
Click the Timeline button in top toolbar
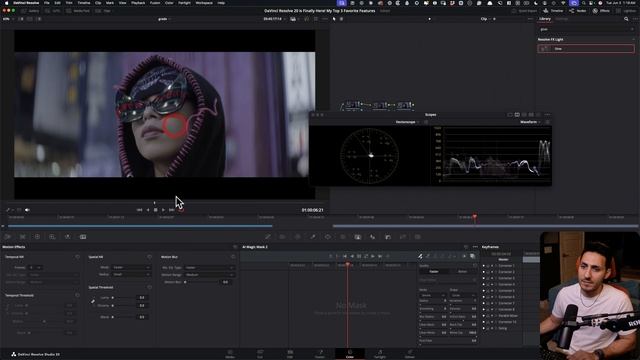tap(553, 11)
